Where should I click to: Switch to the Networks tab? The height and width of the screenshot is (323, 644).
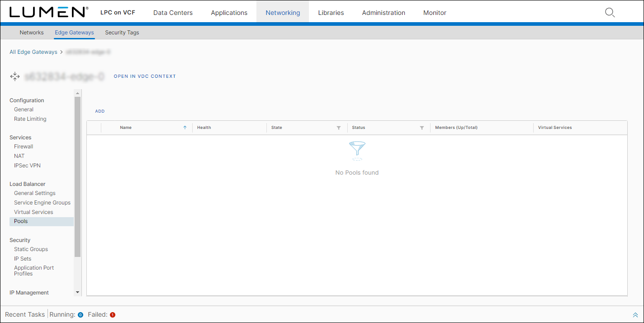click(x=32, y=33)
